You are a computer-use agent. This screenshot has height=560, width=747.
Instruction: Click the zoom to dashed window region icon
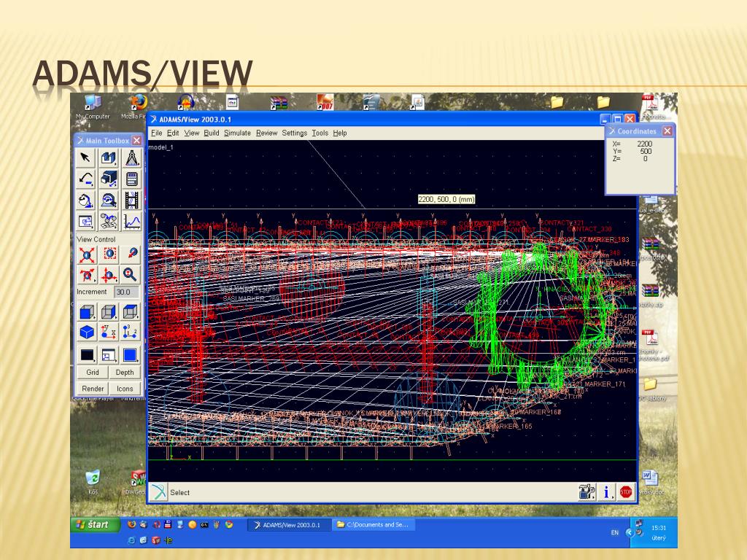tap(109, 254)
